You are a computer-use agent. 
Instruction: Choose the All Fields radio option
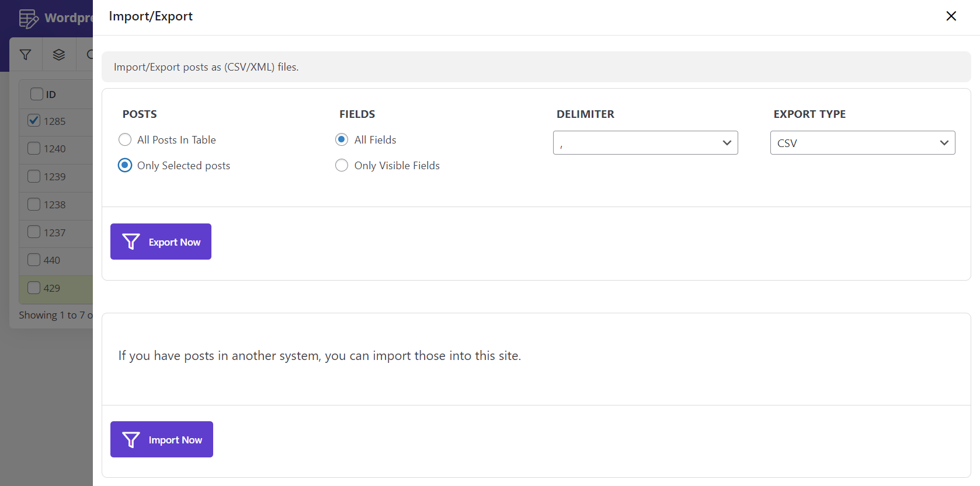342,139
